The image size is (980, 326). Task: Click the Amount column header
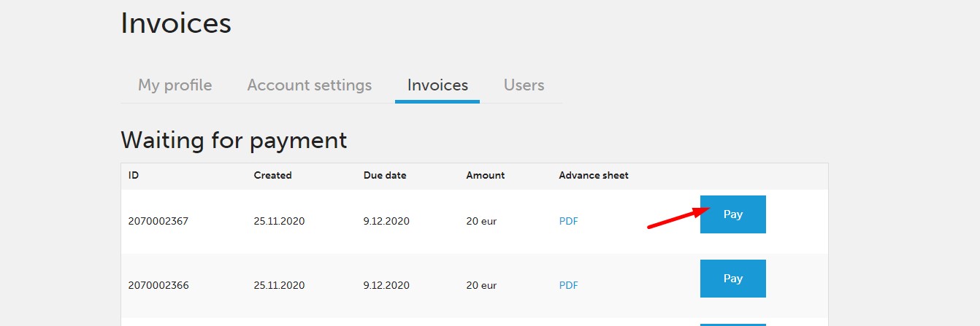[485, 176]
